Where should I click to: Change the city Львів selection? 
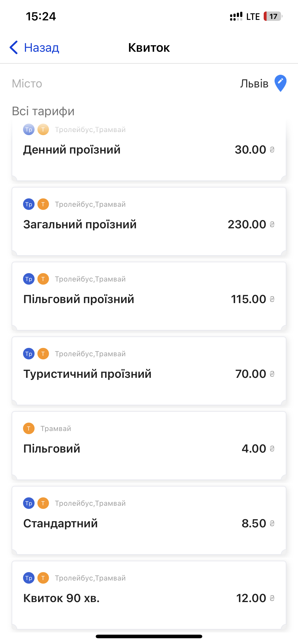click(x=254, y=84)
